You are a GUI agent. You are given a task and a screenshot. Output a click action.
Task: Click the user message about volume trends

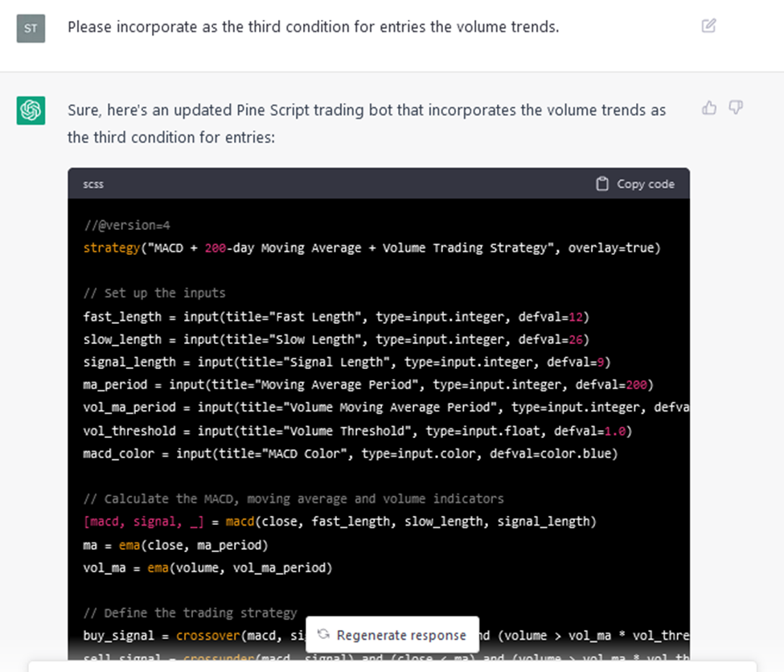pos(314,27)
